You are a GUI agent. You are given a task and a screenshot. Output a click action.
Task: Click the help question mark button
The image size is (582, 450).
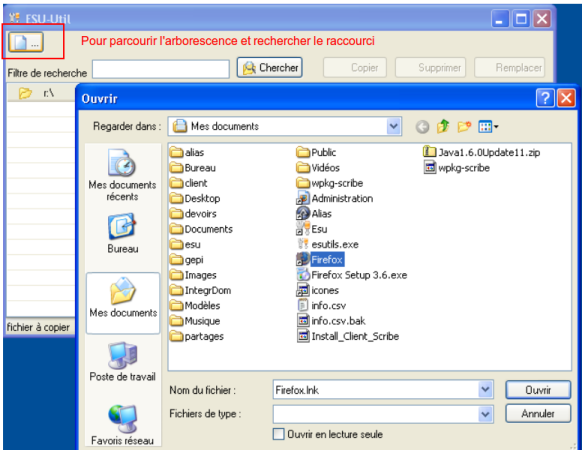(x=545, y=98)
